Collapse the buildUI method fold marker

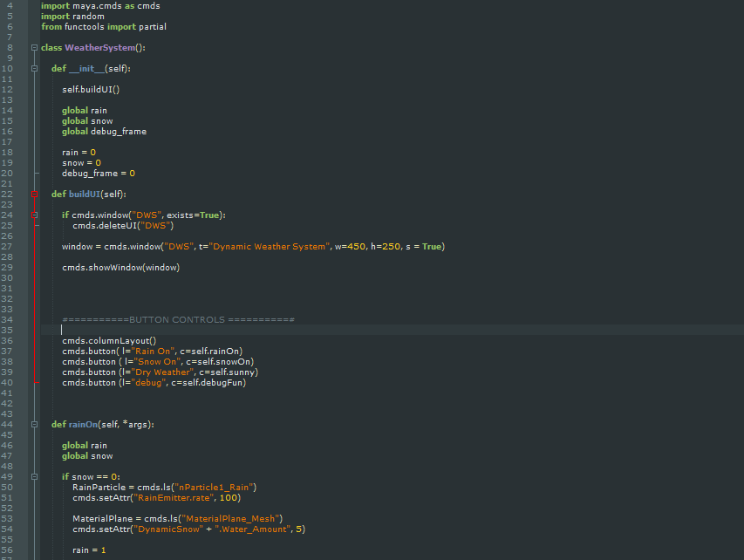coord(33,194)
